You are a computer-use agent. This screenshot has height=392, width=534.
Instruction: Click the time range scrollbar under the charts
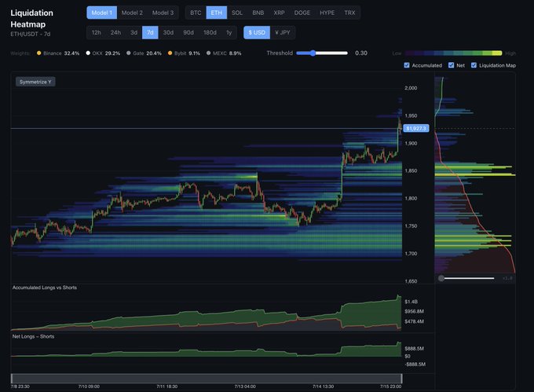tap(207, 379)
